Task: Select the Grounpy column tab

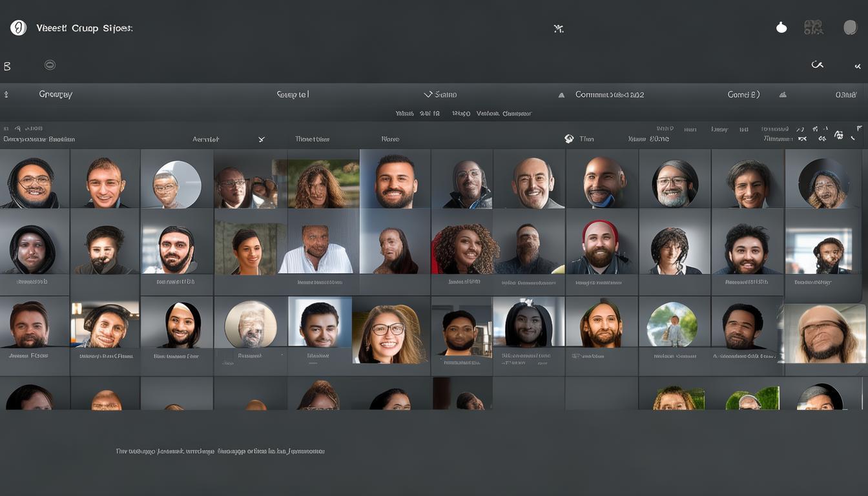Action: click(x=56, y=94)
